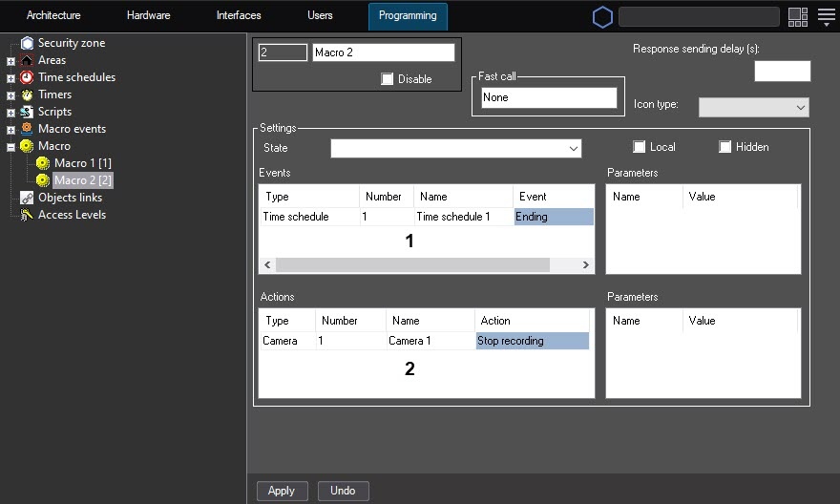Click the Time schedules clock icon
Image resolution: width=840 pixels, height=504 pixels.
click(27, 77)
